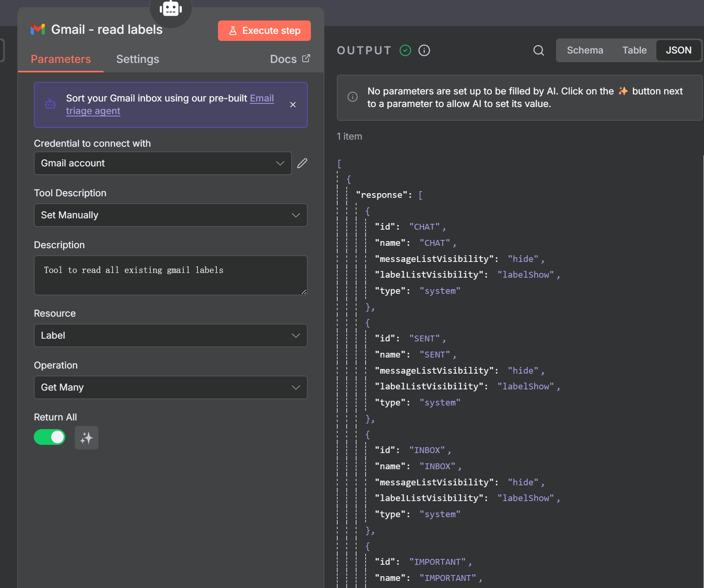The image size is (704, 588).
Task: Switch output view to JSON
Action: [678, 50]
